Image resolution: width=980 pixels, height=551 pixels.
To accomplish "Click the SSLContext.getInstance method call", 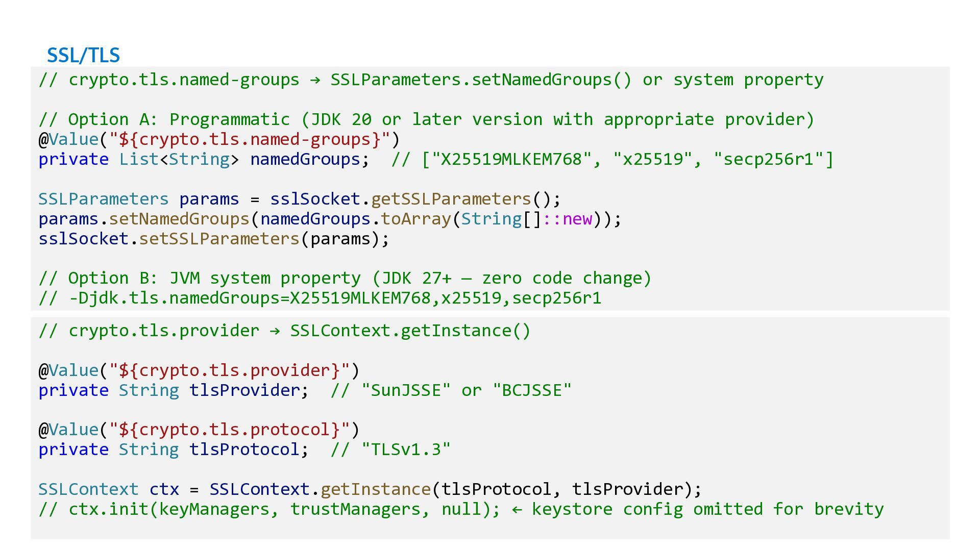I will pos(375,489).
